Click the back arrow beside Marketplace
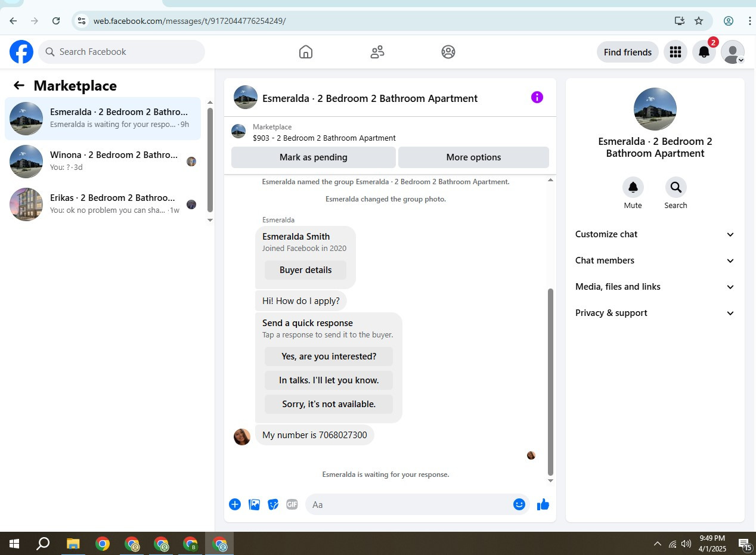This screenshot has width=756, height=555. coord(19,85)
